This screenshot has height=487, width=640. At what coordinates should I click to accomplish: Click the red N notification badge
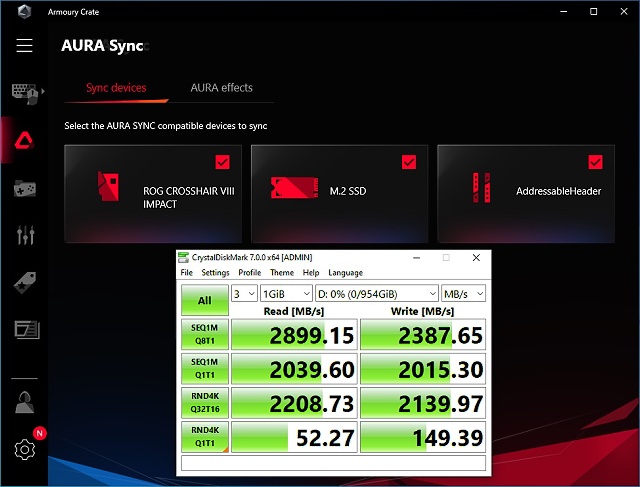click(40, 433)
